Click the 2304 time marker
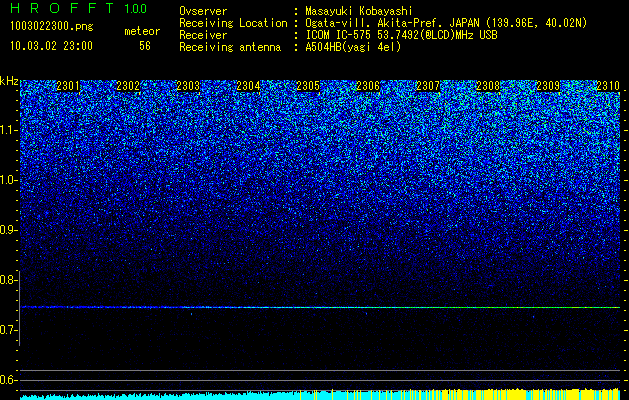Viewport: 629px width, 400px height. [248, 86]
